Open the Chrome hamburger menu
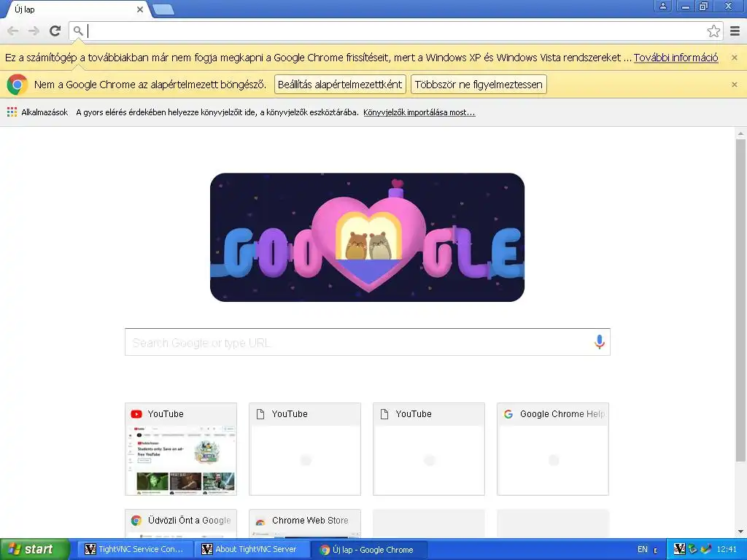 (x=735, y=31)
